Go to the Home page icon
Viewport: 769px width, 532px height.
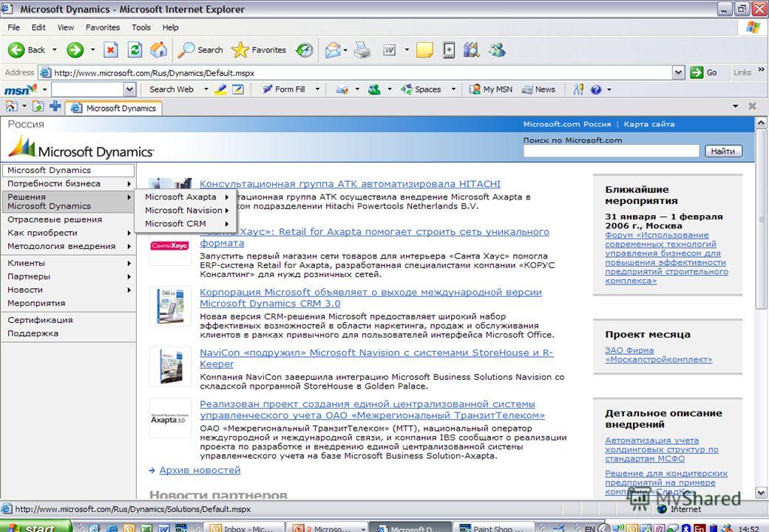tap(158, 50)
